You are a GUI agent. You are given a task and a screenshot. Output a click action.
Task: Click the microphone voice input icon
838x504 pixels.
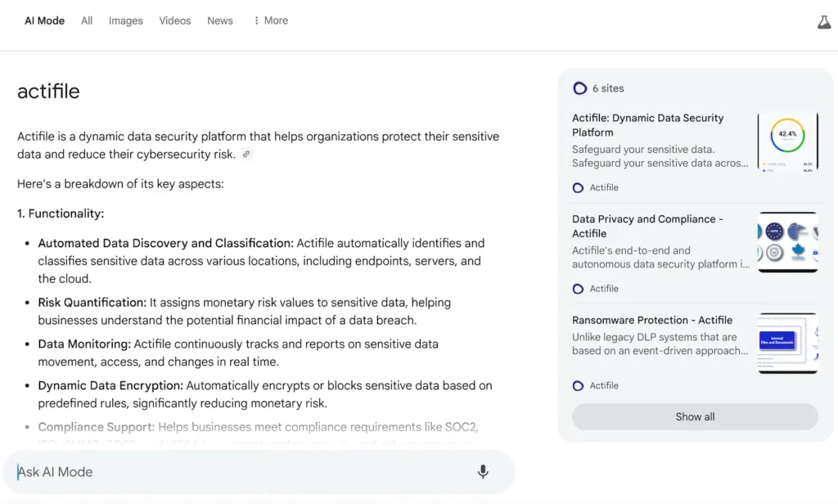[x=483, y=471]
